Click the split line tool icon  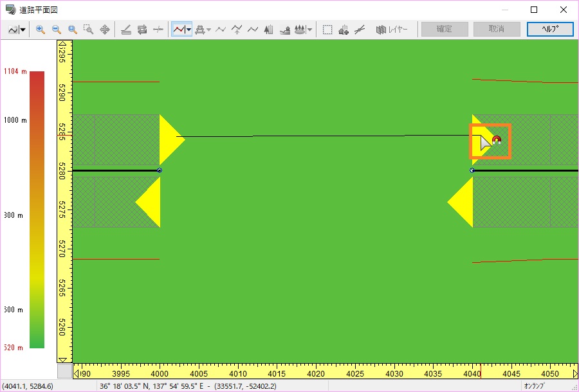(158, 30)
